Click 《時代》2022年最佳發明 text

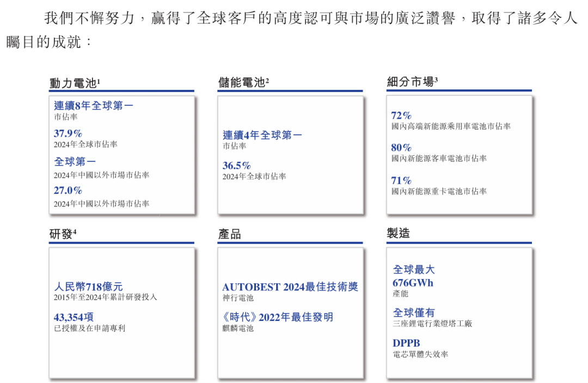pyautogui.click(x=278, y=318)
